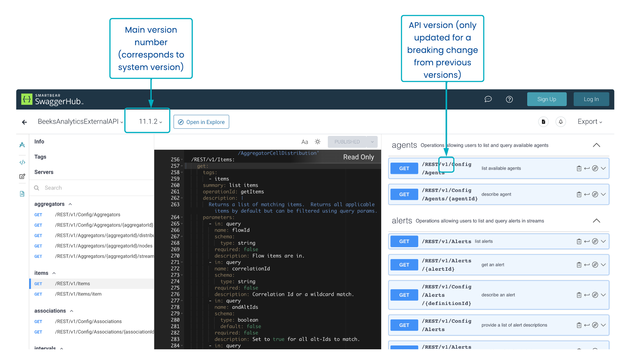Click clipboard icon on get an alert row
The image size is (628, 364).
pos(579,265)
